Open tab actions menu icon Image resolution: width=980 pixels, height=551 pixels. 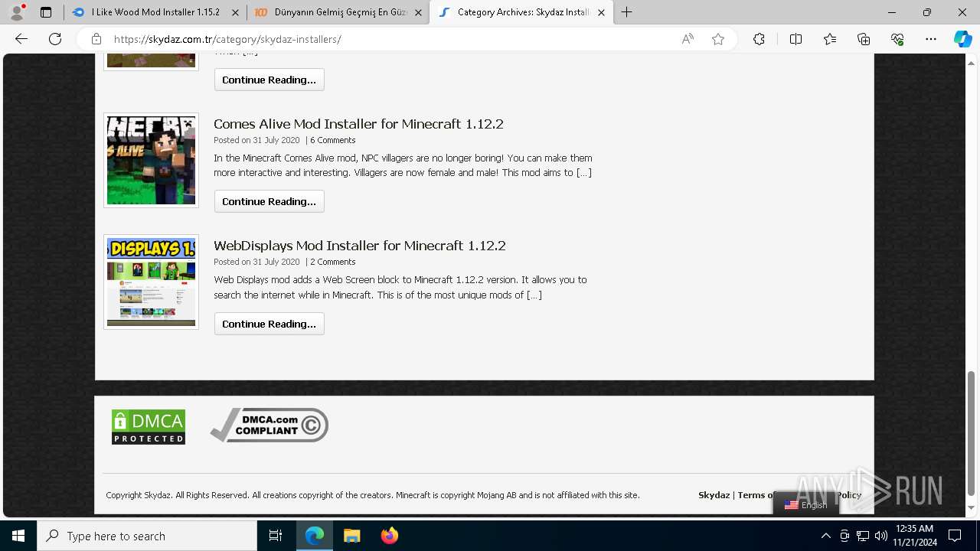point(46,12)
